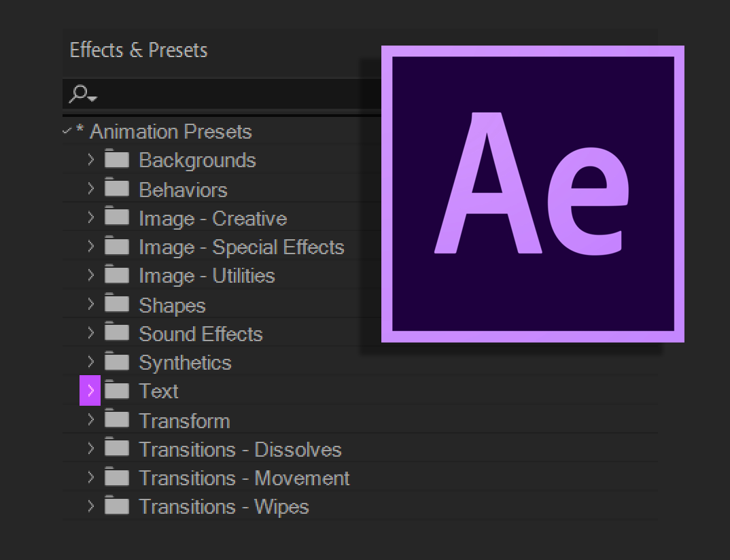The image size is (730, 560).
Task: Click the Behaviors folder icon
Action: 116,187
